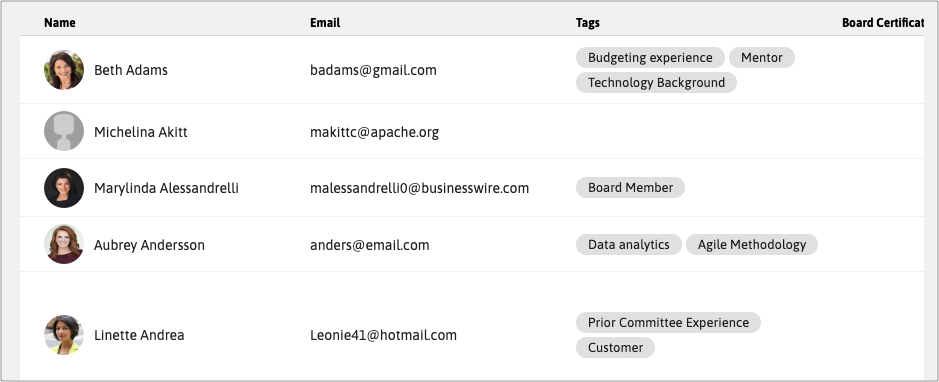
Task: Click the Mentor tag
Action: coord(762,57)
